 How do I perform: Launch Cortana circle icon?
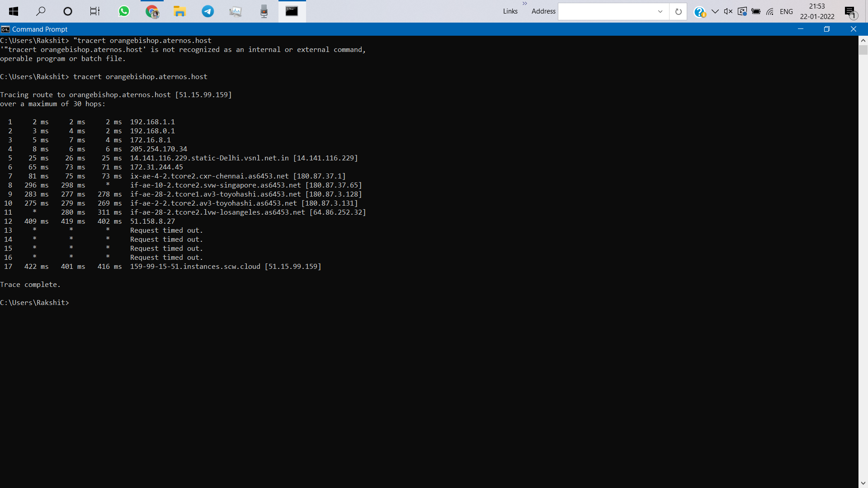(x=68, y=11)
